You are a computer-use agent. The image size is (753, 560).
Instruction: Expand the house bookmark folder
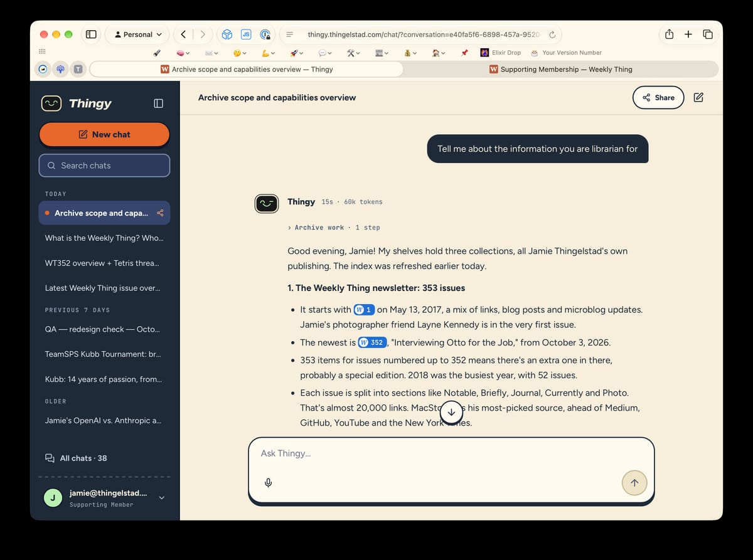coord(439,53)
